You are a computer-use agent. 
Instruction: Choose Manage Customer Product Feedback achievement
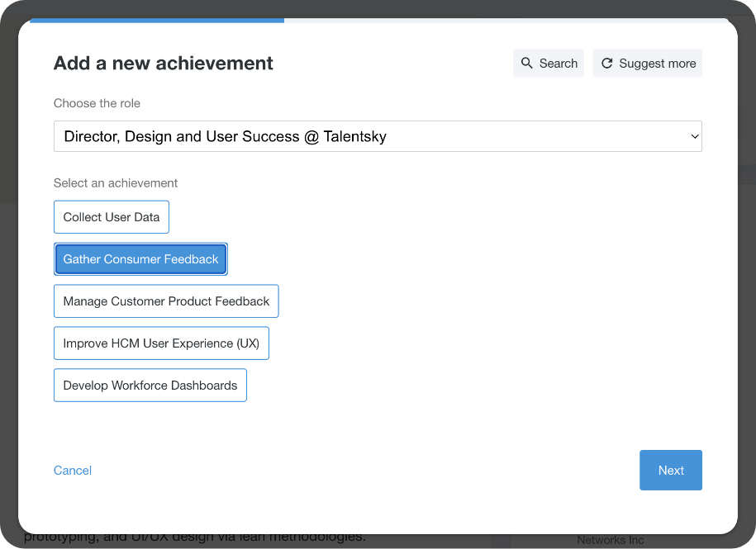(166, 301)
